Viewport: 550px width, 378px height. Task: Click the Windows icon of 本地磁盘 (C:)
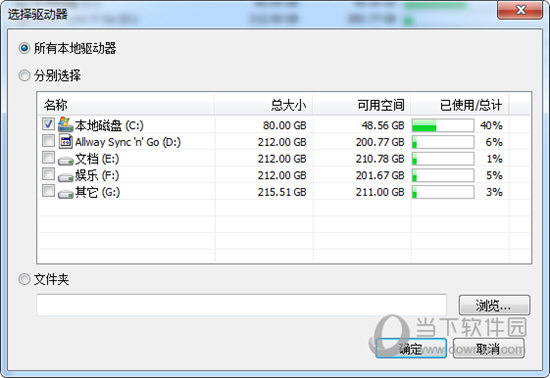tap(65, 124)
